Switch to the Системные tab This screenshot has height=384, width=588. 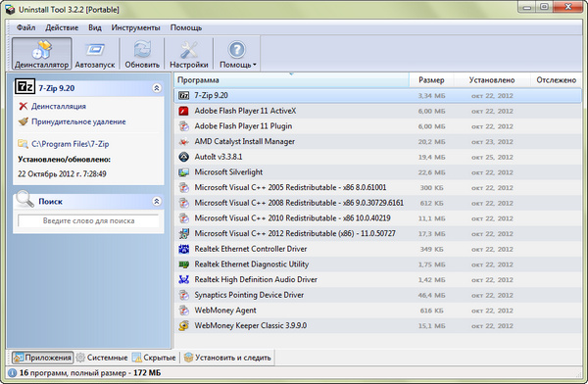[102, 358]
